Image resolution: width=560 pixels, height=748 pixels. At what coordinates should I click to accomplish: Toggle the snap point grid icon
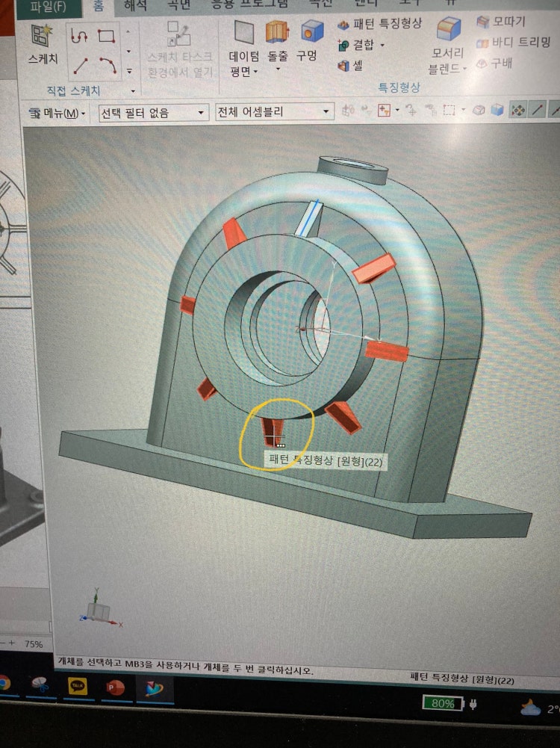[x=517, y=111]
